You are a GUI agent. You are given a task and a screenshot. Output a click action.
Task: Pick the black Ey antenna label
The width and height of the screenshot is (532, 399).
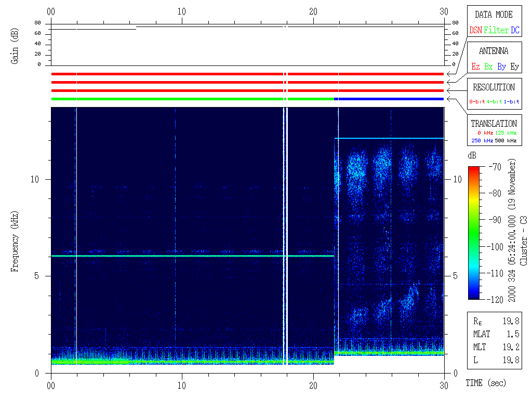(x=514, y=67)
